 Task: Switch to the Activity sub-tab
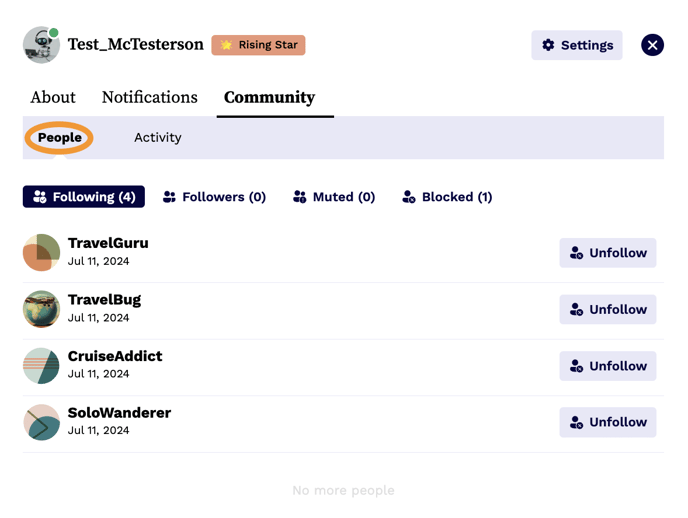pyautogui.click(x=157, y=138)
